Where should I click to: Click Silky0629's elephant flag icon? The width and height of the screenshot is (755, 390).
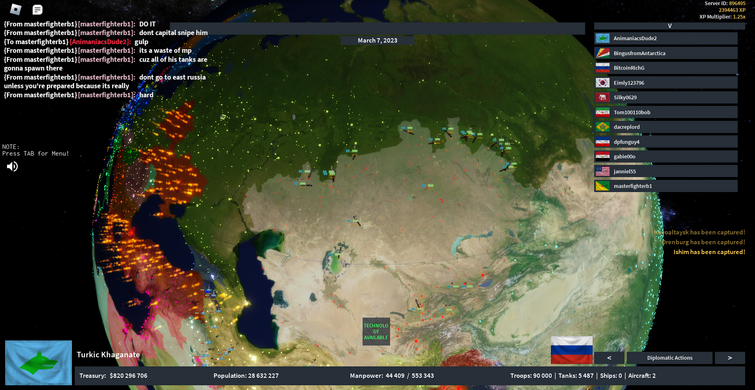point(602,97)
